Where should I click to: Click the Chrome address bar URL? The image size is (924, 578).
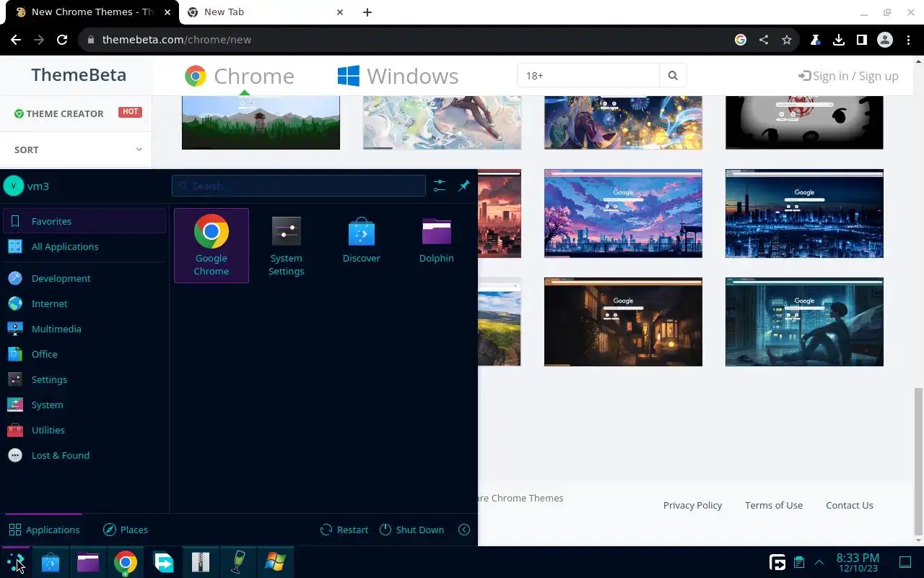(x=177, y=40)
